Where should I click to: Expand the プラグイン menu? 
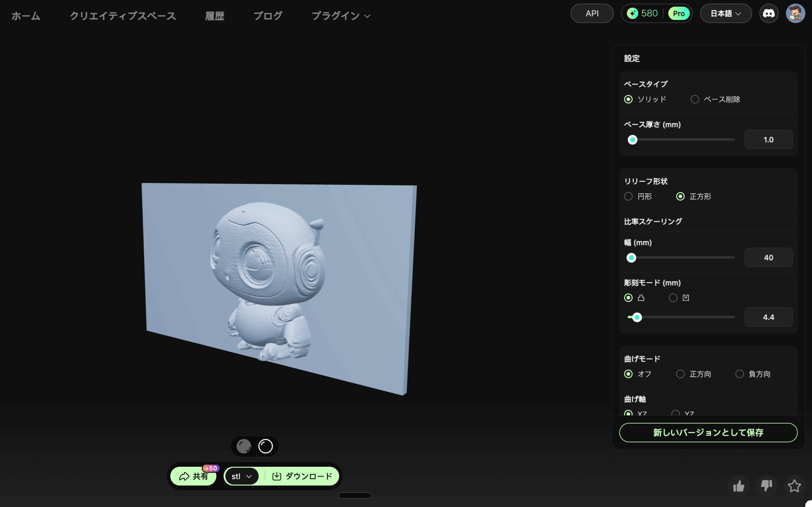(340, 16)
